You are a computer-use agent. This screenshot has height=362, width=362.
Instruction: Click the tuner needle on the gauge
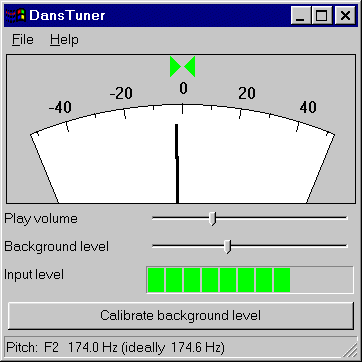(177, 163)
